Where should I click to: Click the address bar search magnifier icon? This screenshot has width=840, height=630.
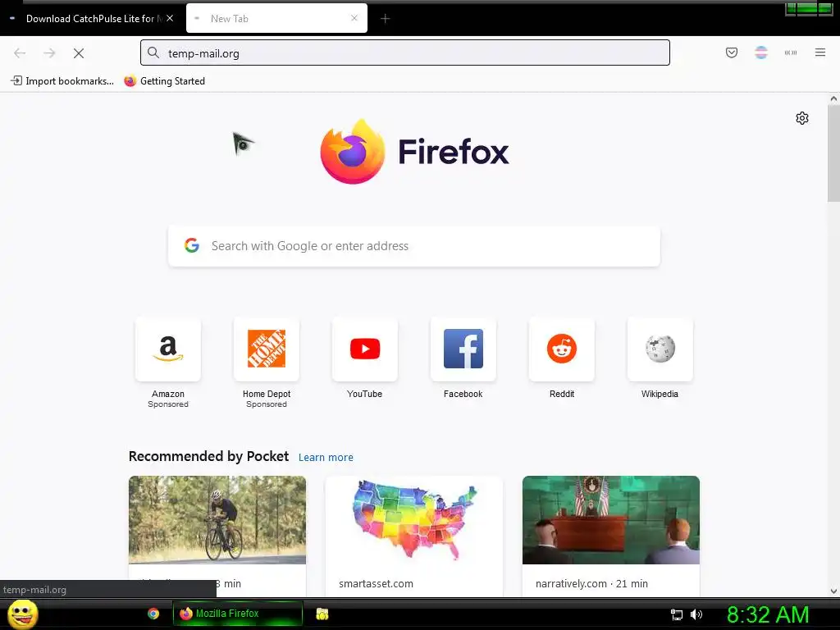coord(153,53)
